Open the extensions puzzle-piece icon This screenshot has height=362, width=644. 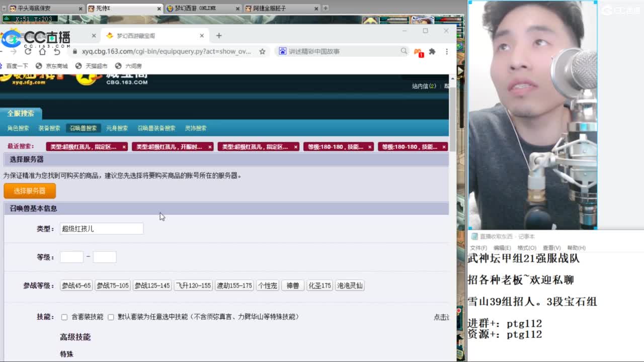(x=432, y=51)
